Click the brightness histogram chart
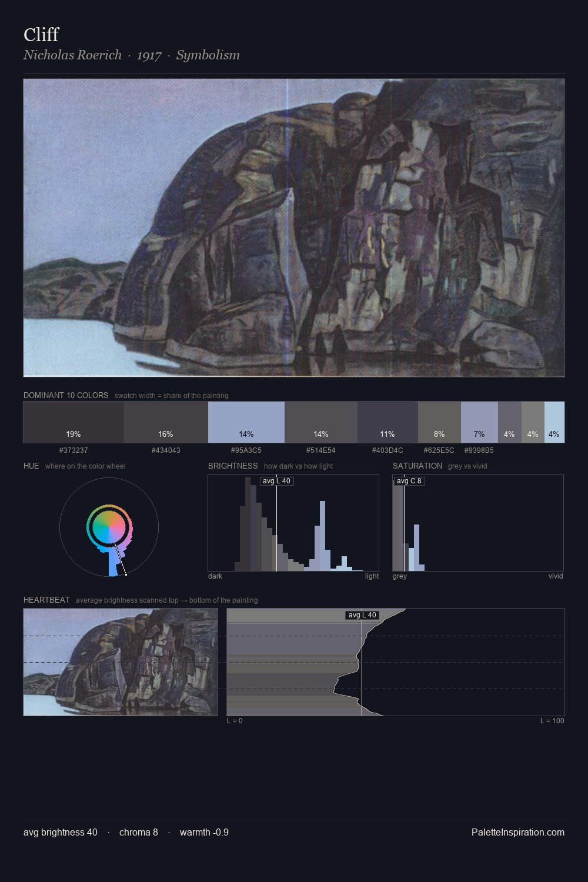The image size is (588, 882). coord(293,523)
